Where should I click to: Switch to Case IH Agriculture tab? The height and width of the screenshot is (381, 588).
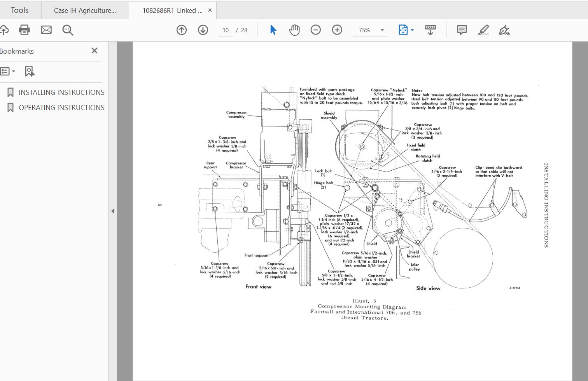[85, 10]
